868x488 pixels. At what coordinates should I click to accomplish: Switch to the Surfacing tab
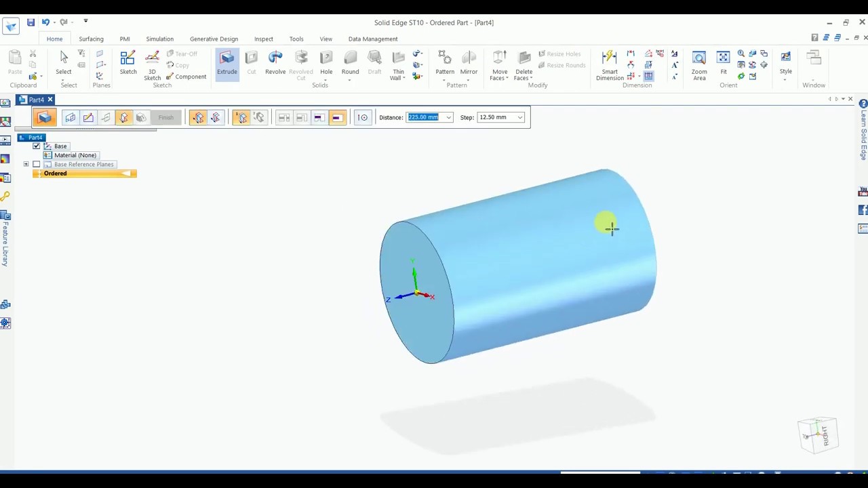pos(91,39)
